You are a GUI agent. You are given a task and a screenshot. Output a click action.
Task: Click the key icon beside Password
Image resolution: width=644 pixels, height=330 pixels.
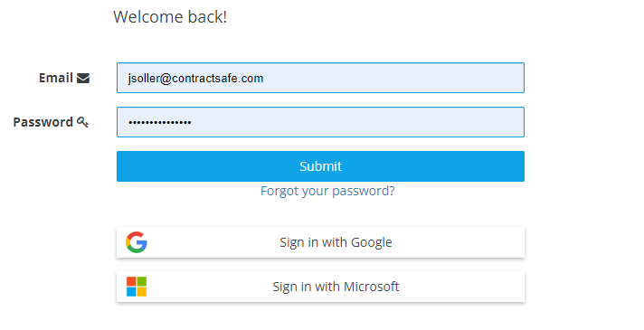point(82,122)
